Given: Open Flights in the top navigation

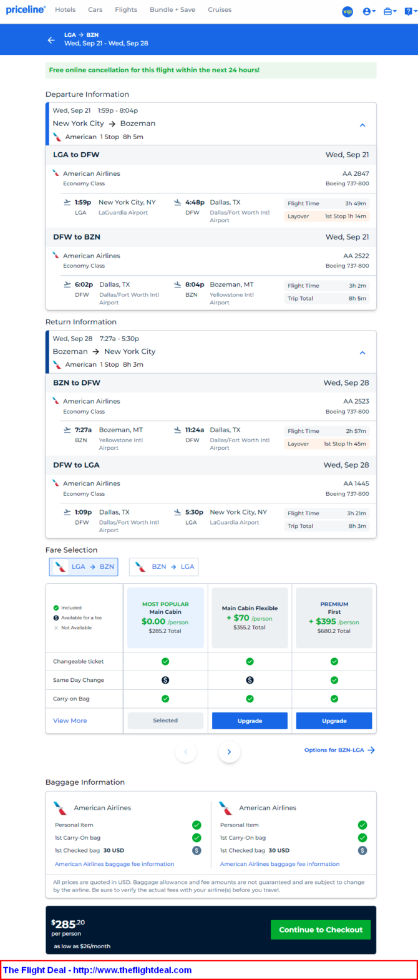Looking at the screenshot, I should click(126, 10).
